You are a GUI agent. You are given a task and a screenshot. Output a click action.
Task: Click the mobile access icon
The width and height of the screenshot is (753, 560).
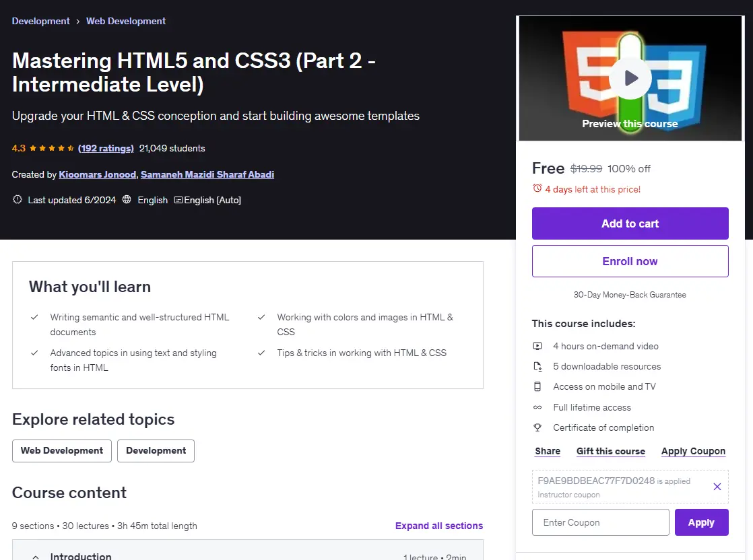(537, 387)
